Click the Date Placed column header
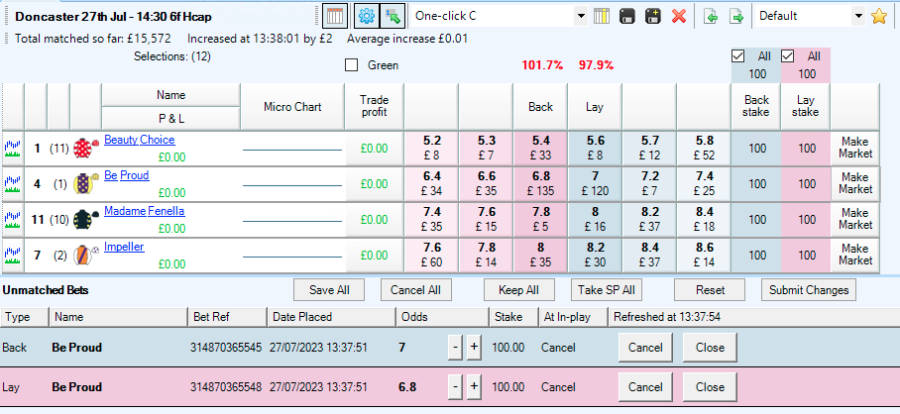900x414 pixels. point(331,317)
